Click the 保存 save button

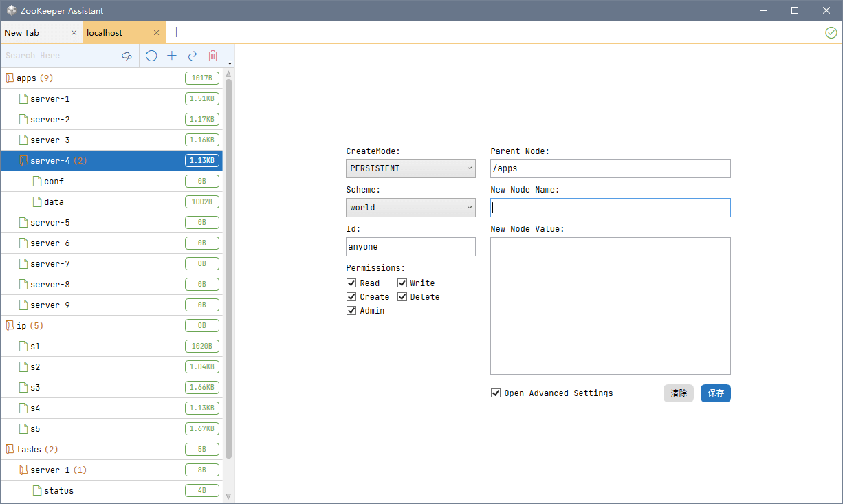point(715,393)
